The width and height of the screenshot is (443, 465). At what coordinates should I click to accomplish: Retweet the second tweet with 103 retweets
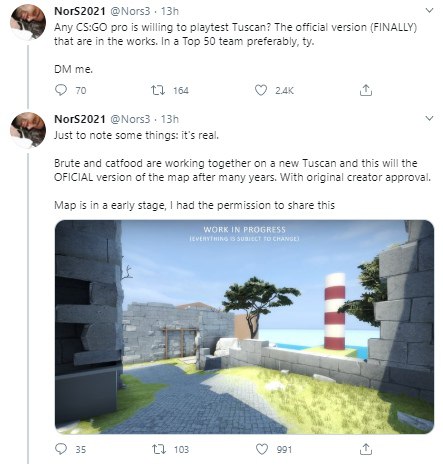(x=159, y=449)
